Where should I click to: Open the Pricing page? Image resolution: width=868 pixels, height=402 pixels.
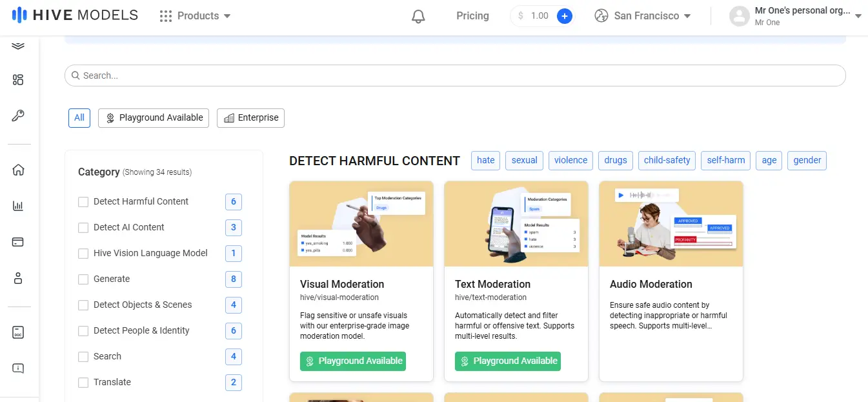[x=472, y=16]
